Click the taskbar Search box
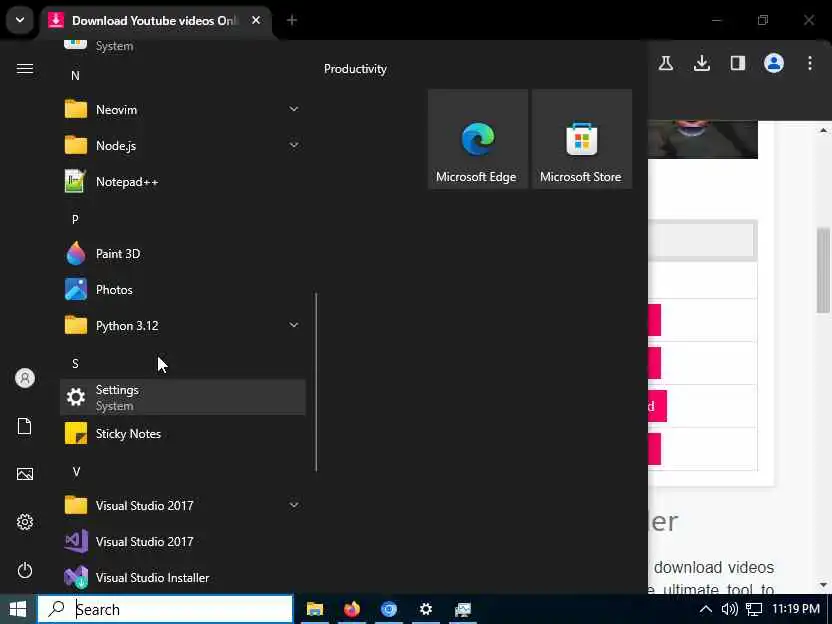 (x=165, y=609)
